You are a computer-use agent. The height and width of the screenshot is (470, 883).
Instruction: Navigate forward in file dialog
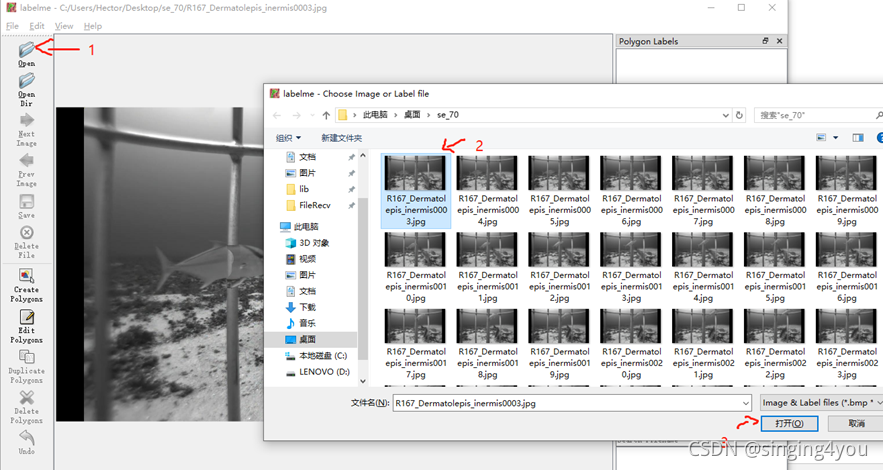click(296, 115)
